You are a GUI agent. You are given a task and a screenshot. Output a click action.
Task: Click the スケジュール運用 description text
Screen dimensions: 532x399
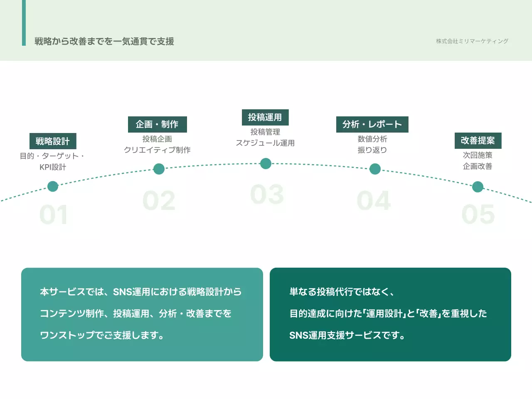(265, 143)
